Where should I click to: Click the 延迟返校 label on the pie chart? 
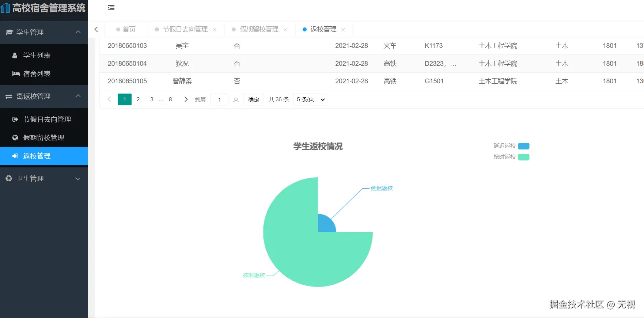382,188
